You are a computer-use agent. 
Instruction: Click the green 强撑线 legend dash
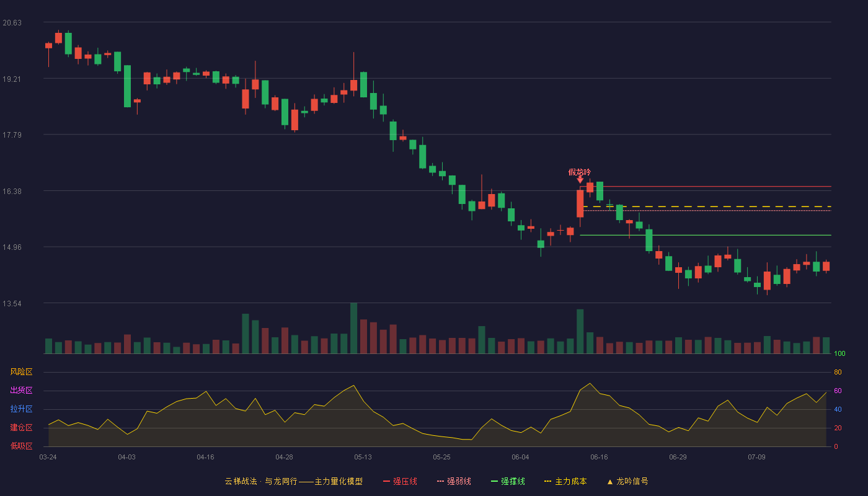tap(494, 481)
